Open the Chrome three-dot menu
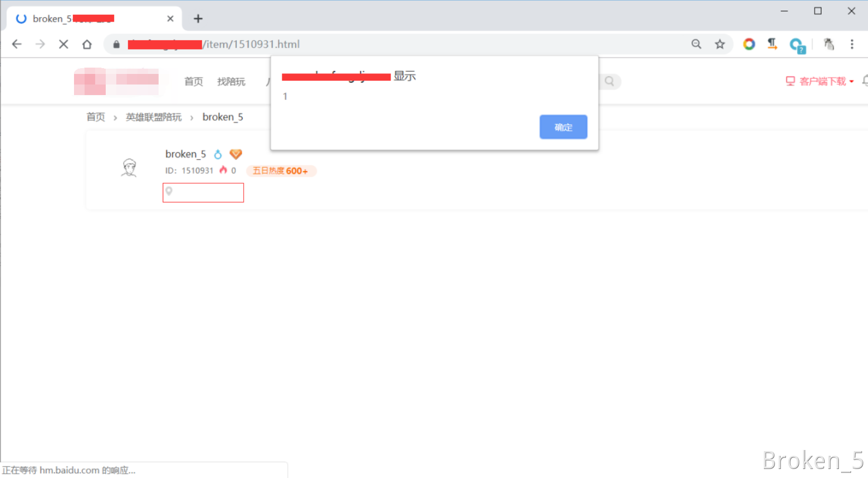The height and width of the screenshot is (478, 868). tap(852, 44)
